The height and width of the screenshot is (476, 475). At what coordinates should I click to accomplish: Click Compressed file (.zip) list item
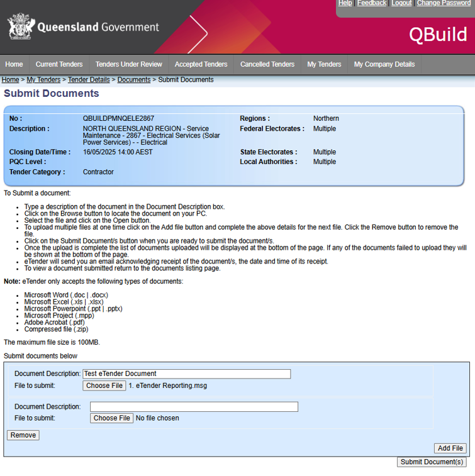pos(56,329)
